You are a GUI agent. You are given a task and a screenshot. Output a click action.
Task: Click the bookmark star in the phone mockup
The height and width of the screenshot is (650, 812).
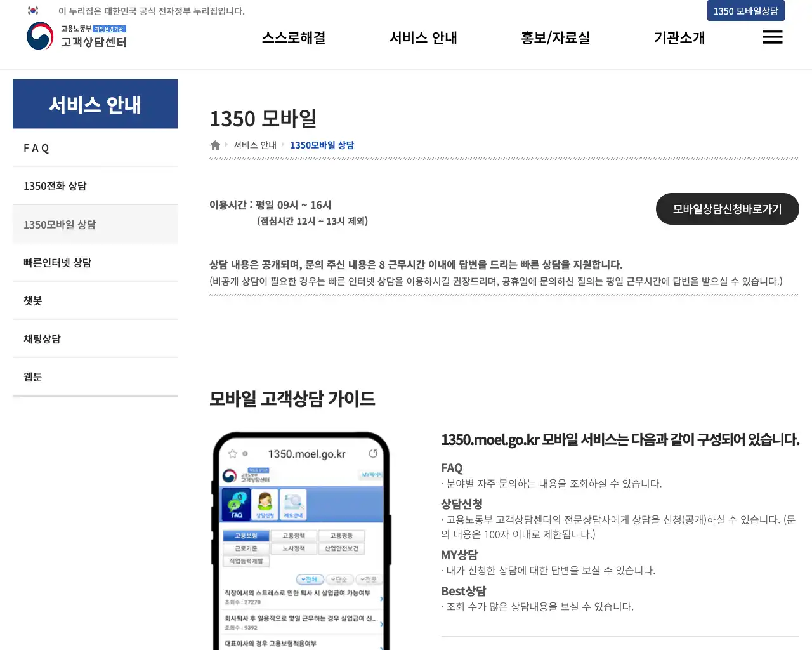click(233, 453)
